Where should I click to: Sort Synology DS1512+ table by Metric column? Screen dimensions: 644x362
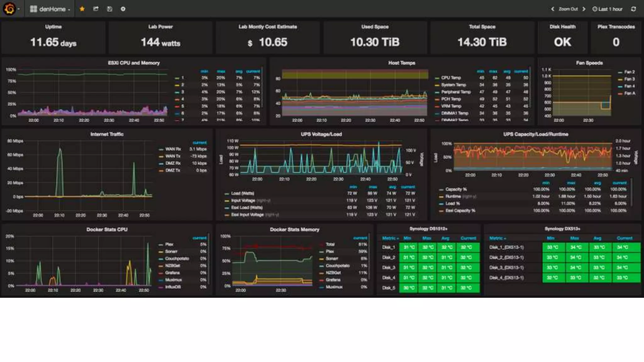click(390, 238)
